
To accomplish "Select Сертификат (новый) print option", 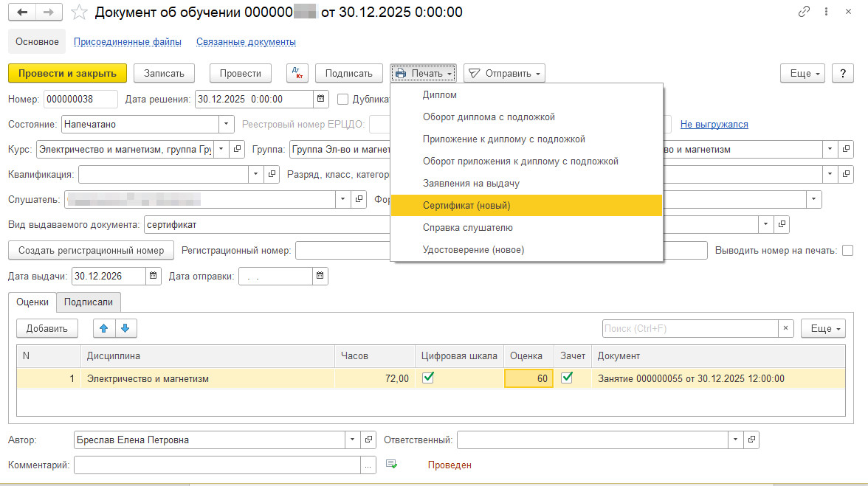I will point(466,206).
